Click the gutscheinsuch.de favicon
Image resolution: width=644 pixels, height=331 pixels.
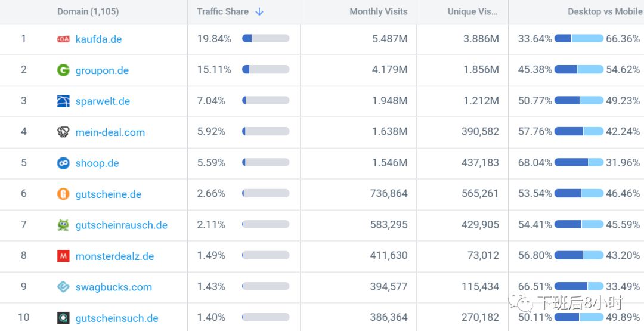click(63, 318)
